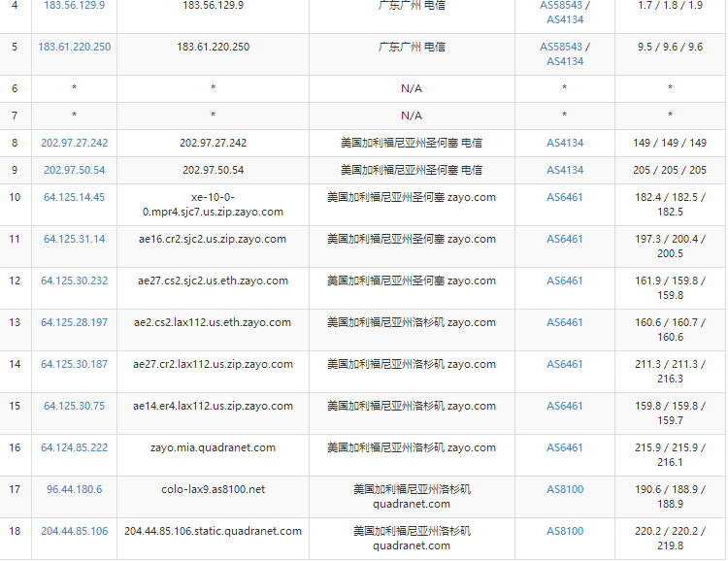Click N/A location in hop 7 row
This screenshot has height=561, width=728.
coord(412,115)
